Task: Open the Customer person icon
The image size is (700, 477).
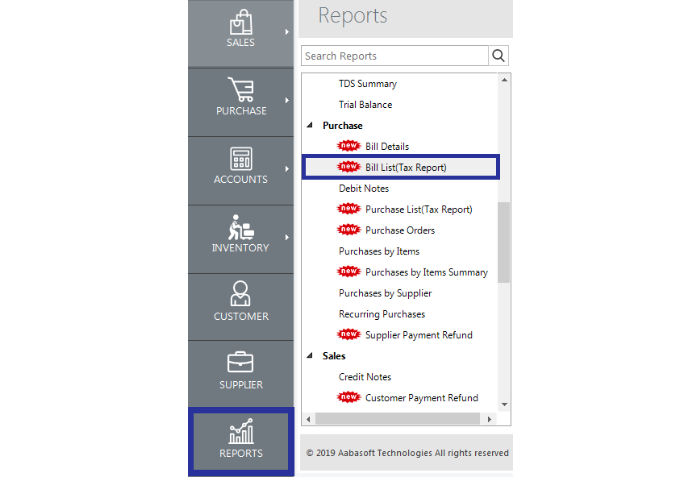Action: coord(241,293)
